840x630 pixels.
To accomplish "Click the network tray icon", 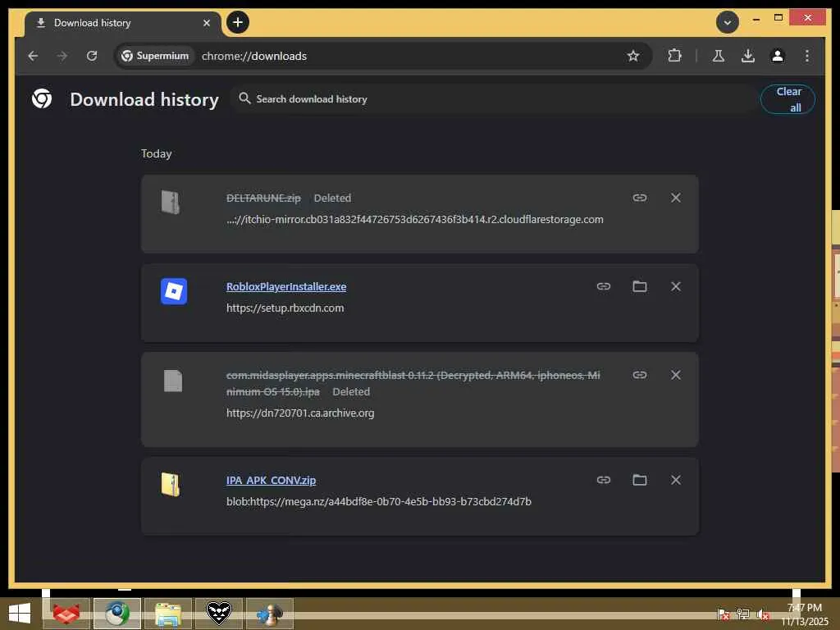I will [743, 614].
